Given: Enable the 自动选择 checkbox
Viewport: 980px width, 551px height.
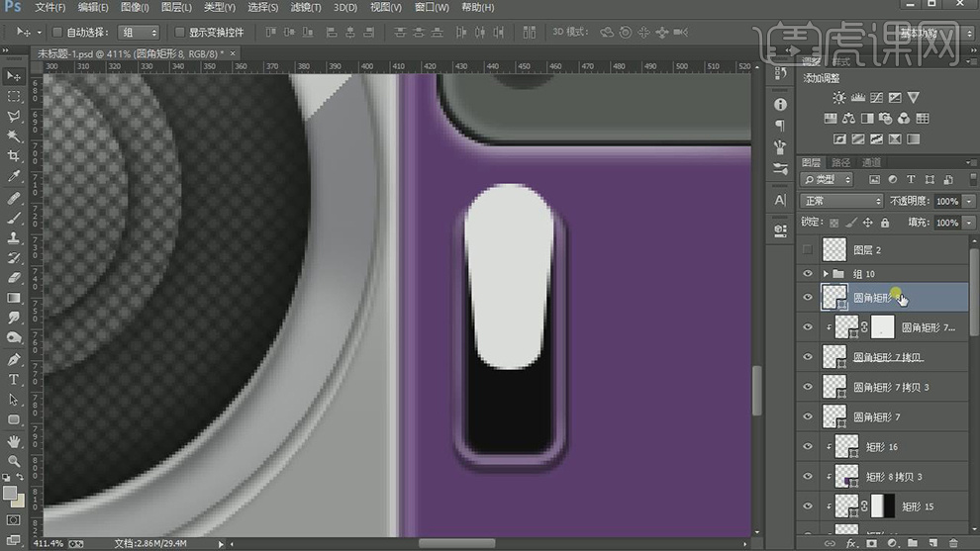Looking at the screenshot, I should [x=57, y=33].
